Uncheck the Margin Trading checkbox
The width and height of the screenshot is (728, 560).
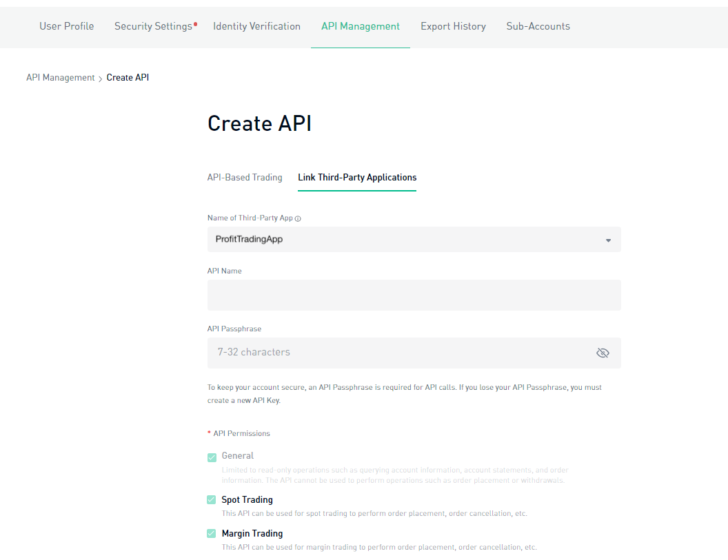click(x=212, y=534)
